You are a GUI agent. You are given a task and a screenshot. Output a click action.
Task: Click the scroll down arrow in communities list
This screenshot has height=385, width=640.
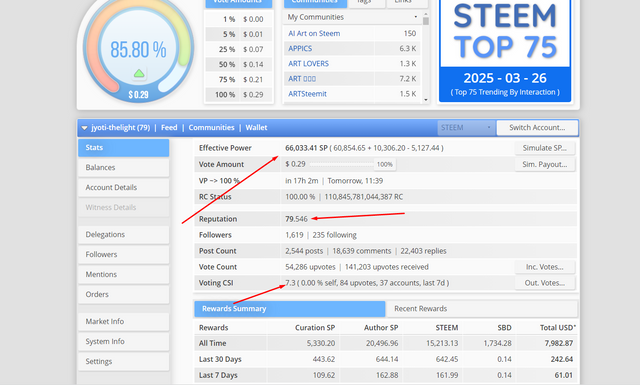(x=426, y=99)
